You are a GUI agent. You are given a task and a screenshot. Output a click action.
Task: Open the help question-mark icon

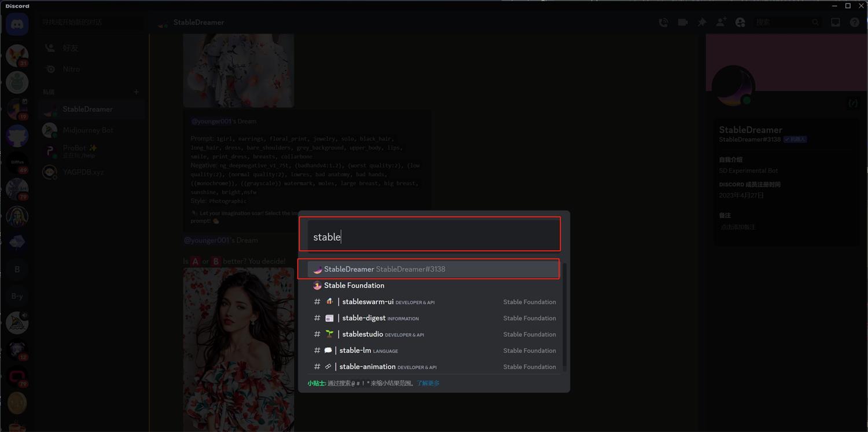click(855, 22)
